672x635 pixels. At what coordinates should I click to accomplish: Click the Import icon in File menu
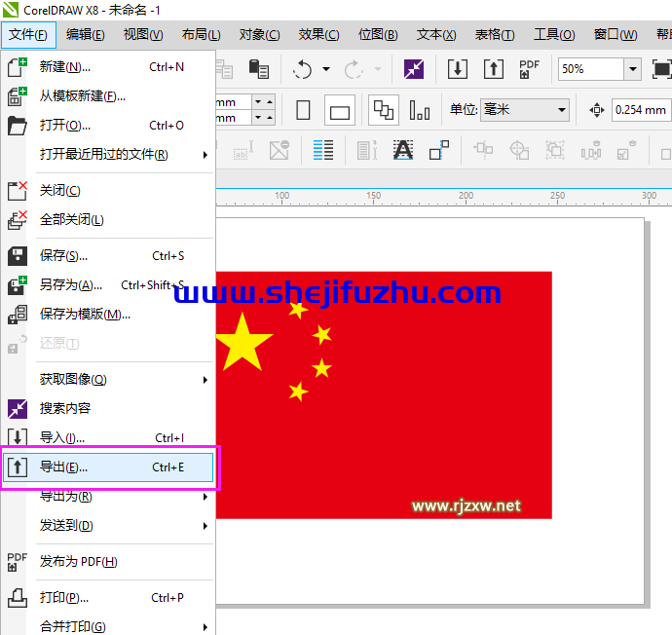tap(18, 437)
